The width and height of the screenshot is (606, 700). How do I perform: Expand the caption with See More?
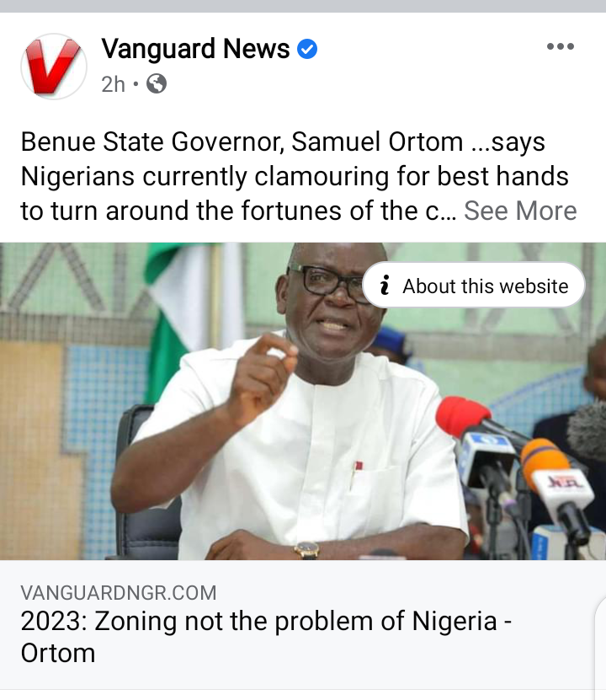point(520,211)
